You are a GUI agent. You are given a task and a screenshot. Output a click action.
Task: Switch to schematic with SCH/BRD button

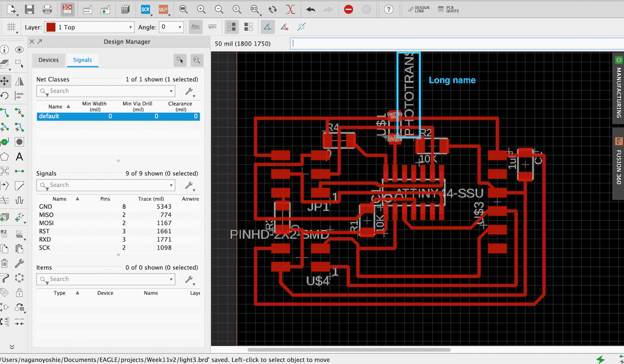click(x=67, y=9)
